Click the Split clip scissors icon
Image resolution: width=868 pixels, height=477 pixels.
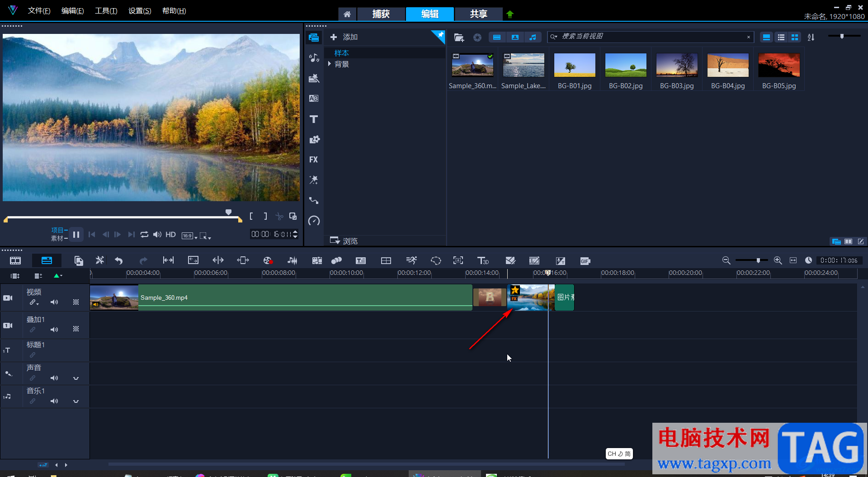pyautogui.click(x=279, y=217)
